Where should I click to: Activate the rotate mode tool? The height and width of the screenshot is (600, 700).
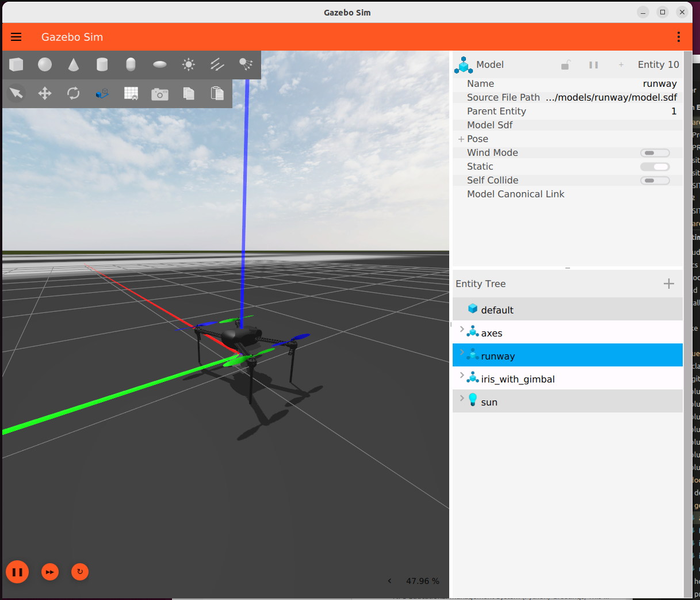click(74, 93)
